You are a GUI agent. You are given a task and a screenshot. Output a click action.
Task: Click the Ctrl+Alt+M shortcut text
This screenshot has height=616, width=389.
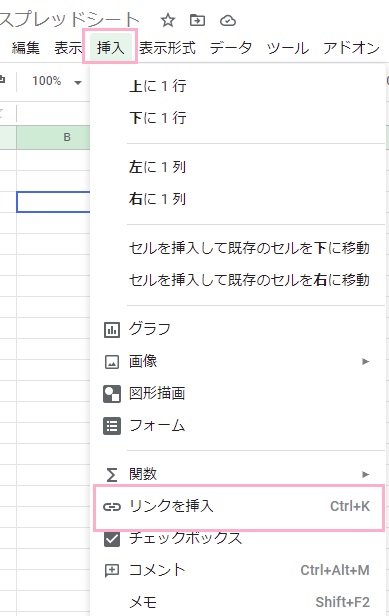click(x=335, y=570)
